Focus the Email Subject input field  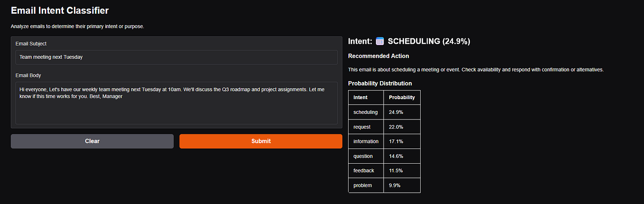pyautogui.click(x=176, y=57)
